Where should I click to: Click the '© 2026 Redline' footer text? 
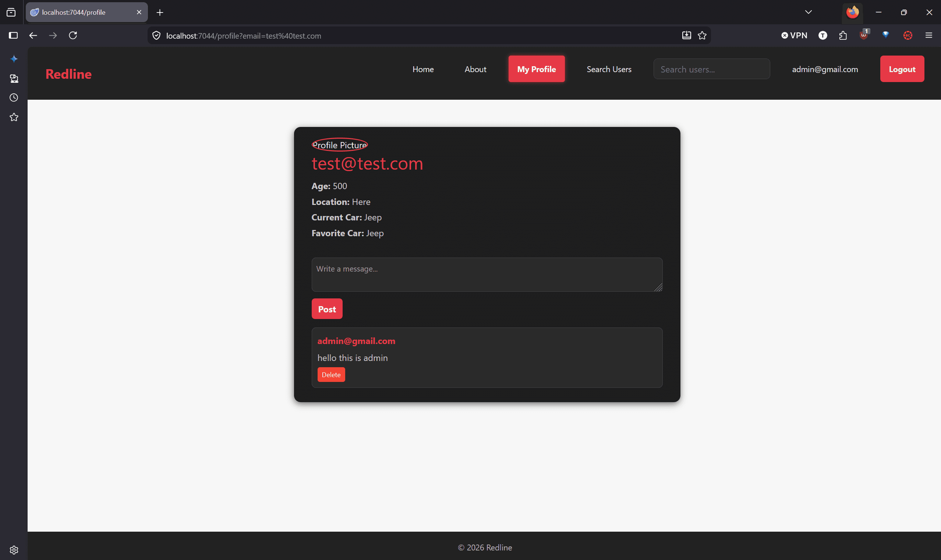tap(484, 547)
